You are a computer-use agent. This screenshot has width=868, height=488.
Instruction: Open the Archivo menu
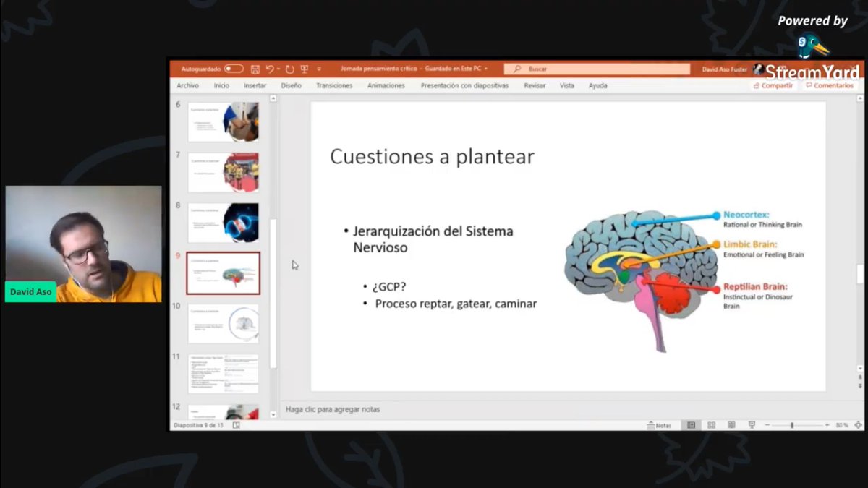(187, 85)
